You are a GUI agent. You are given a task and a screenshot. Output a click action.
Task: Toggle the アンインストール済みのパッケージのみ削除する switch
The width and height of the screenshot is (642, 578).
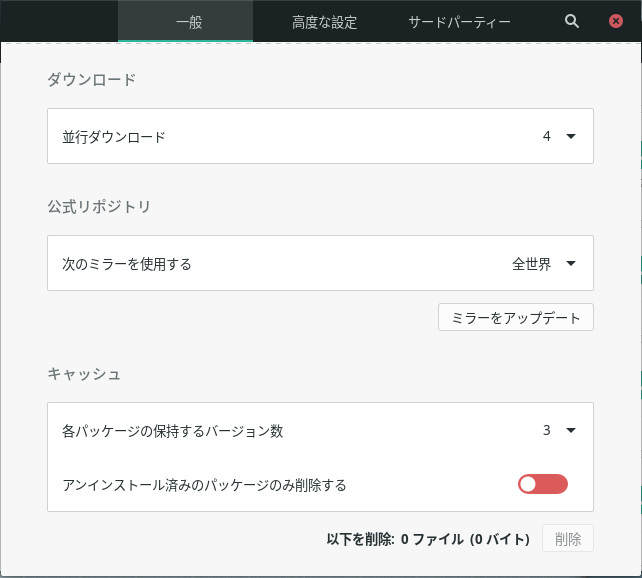(542, 485)
